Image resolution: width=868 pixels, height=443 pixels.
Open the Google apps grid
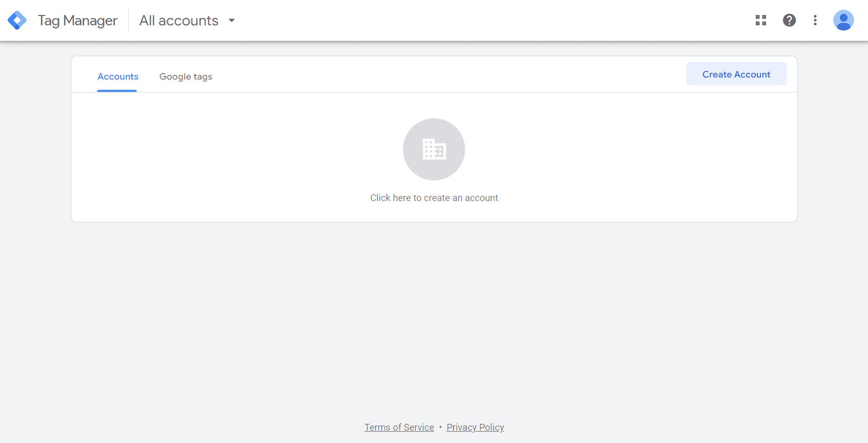coord(761,20)
